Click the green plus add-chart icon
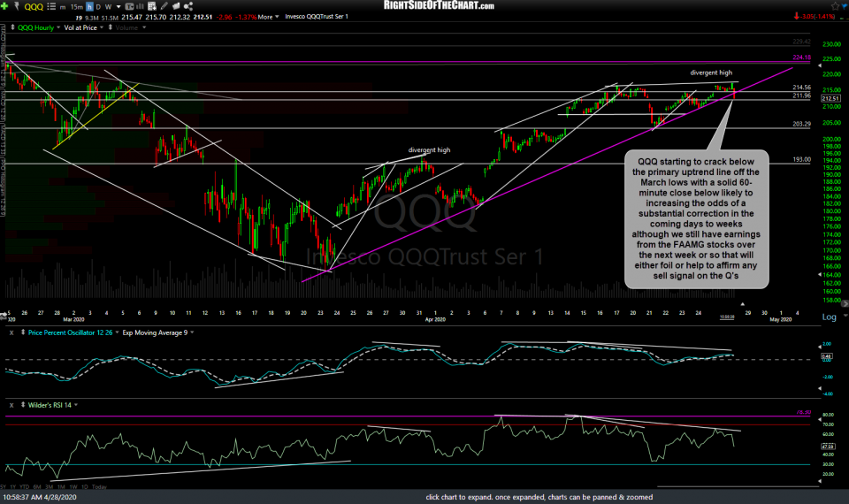This screenshot has height=504, width=849. click(4, 6)
